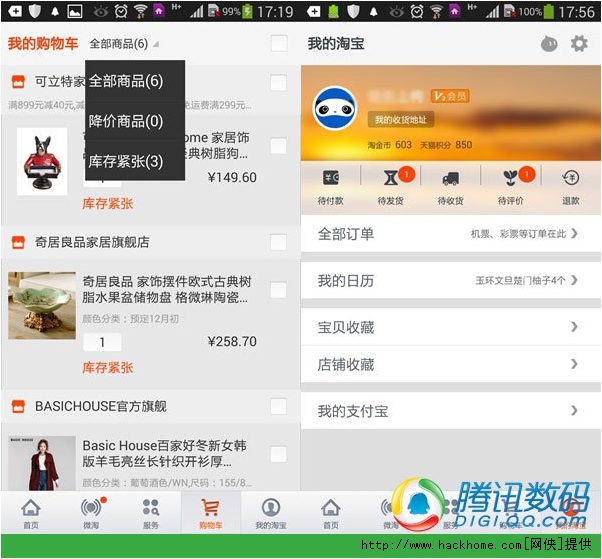Image resolution: width=602 pixels, height=559 pixels.
Task: Tap the shield icon in left status bar
Action: coord(35,12)
